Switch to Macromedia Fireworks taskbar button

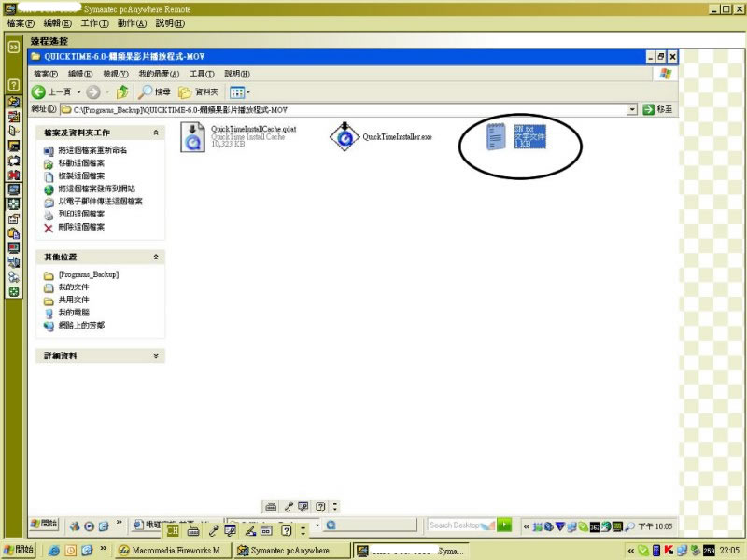click(174, 551)
